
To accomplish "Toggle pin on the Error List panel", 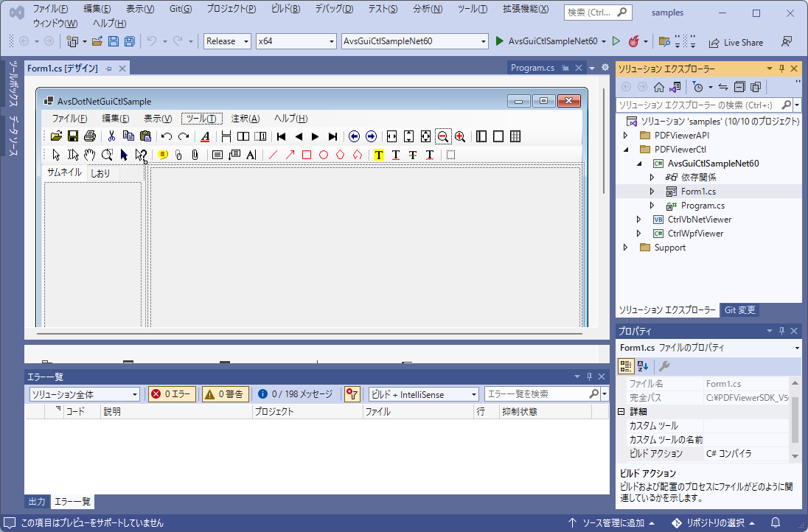I will (590, 377).
